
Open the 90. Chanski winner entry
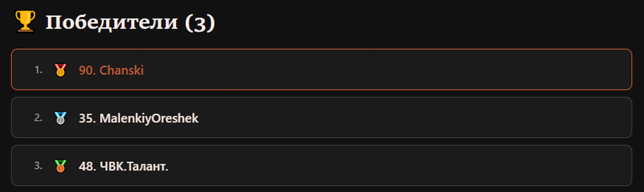[322, 70]
